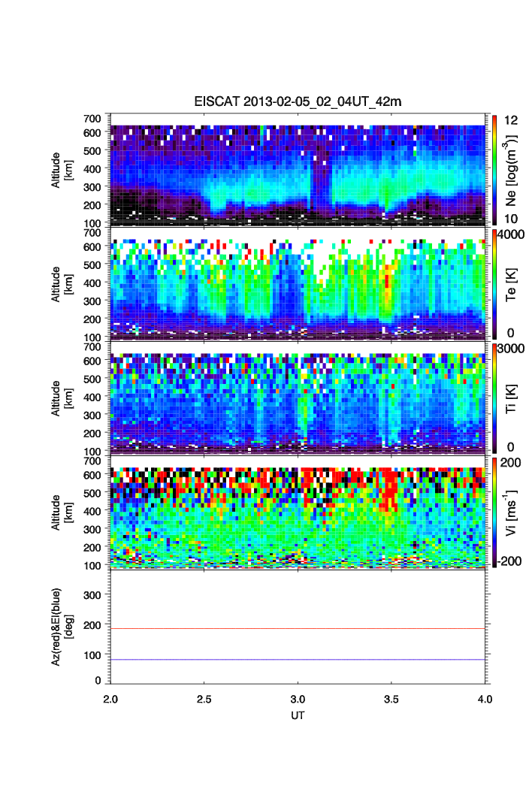Click the Ti colorbar
Screen dimensions: 532x798
pos(495,398)
